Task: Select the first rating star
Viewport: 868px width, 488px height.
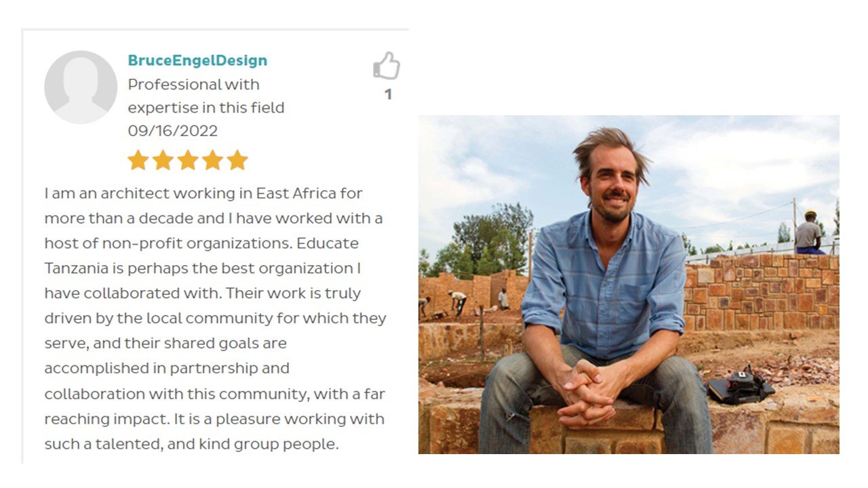Action: (138, 161)
